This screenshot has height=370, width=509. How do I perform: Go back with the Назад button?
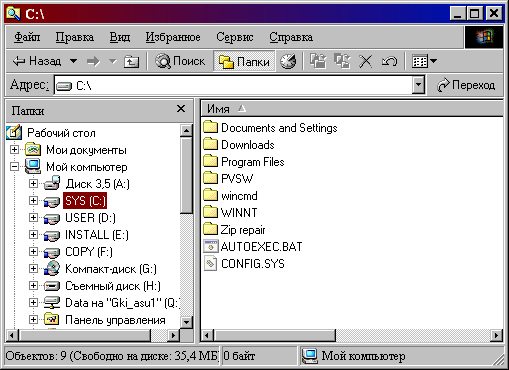click(37, 61)
